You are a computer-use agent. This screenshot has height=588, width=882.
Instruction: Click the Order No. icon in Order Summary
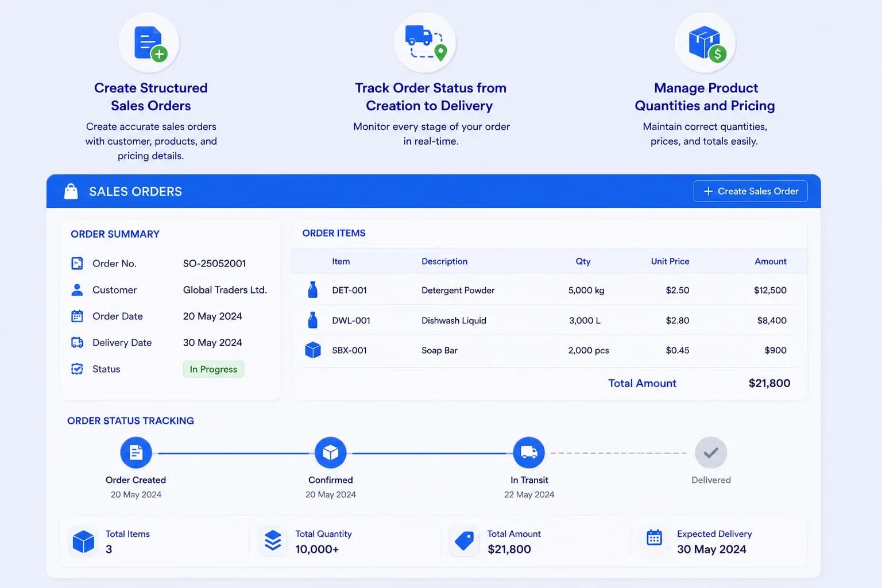click(77, 264)
